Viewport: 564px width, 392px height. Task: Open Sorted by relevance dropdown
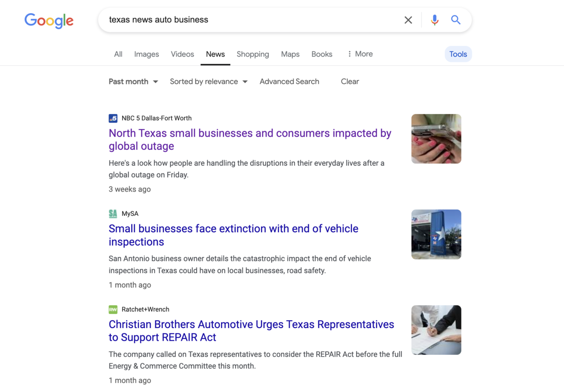pos(208,82)
